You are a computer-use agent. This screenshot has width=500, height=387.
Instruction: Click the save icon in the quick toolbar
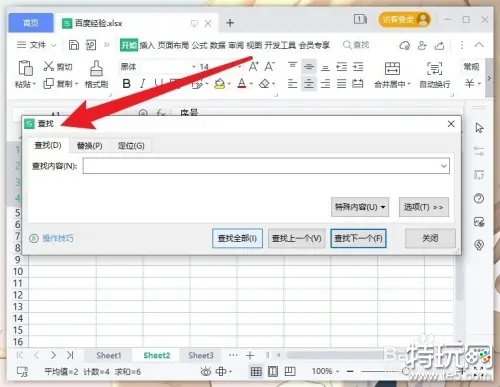click(x=74, y=45)
